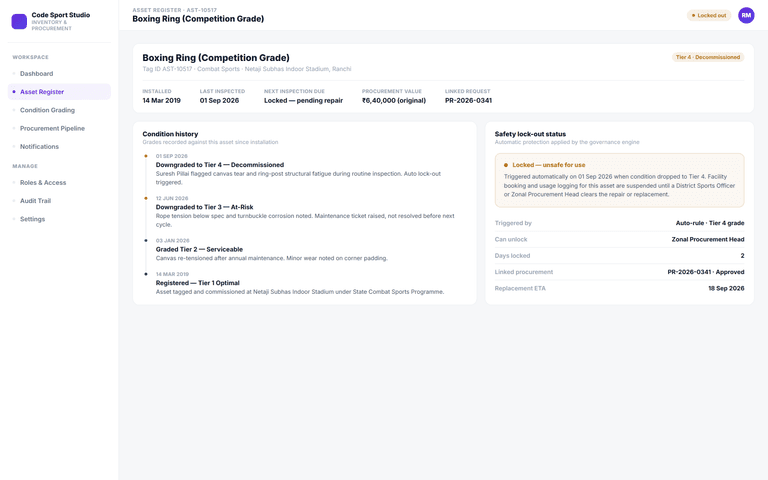The height and width of the screenshot is (480, 768).
Task: Click the Condition history panel heading
Action: pos(170,134)
